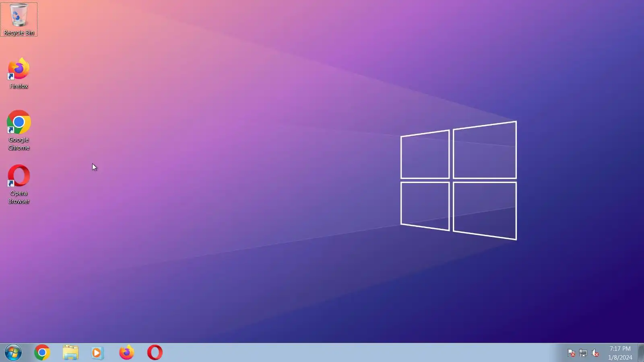Launch Opera from the taskbar
Viewport: 644px width, 362px height.
point(155,353)
